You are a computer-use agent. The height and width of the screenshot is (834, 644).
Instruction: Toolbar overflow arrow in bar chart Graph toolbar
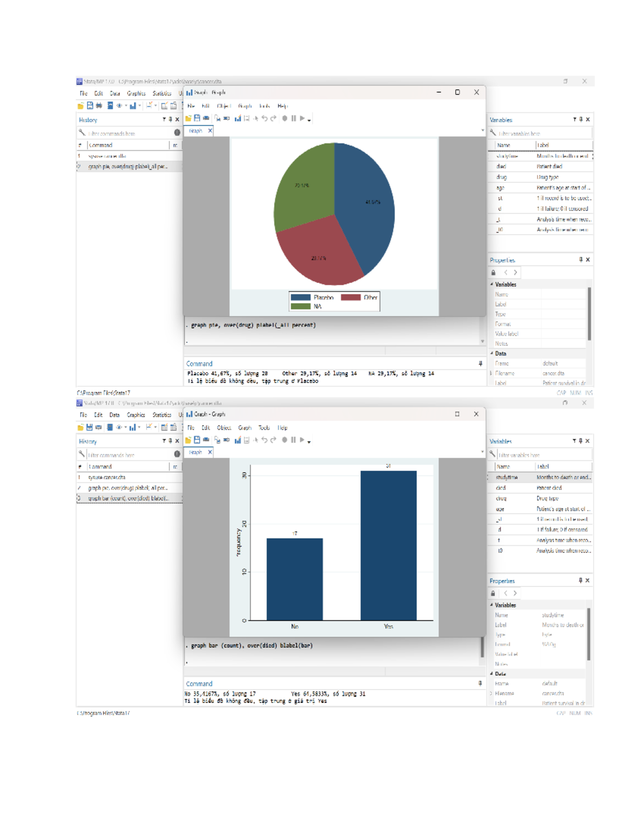tap(309, 442)
